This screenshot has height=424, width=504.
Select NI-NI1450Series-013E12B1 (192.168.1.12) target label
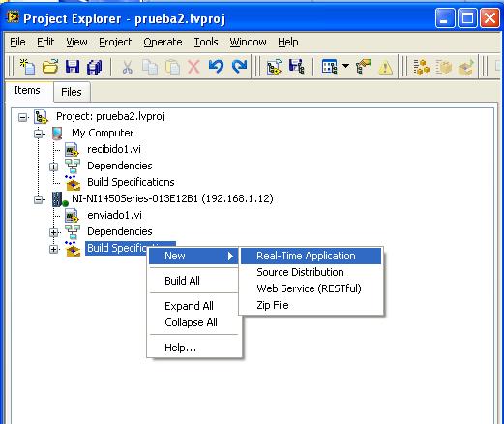pos(172,198)
